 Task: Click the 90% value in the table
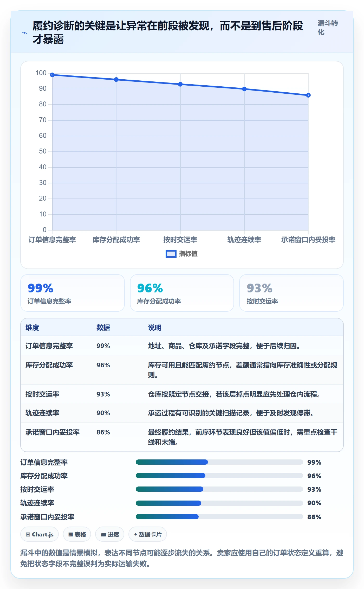coord(103,413)
